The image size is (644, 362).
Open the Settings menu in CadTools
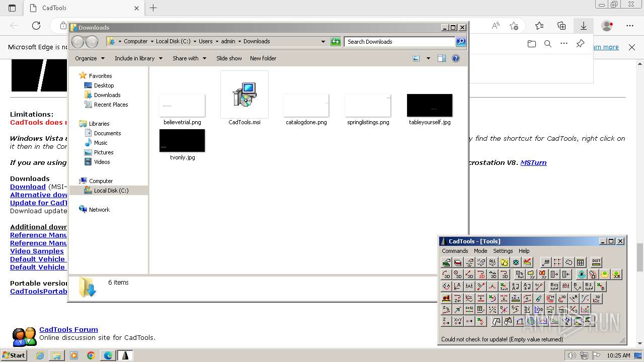(503, 251)
